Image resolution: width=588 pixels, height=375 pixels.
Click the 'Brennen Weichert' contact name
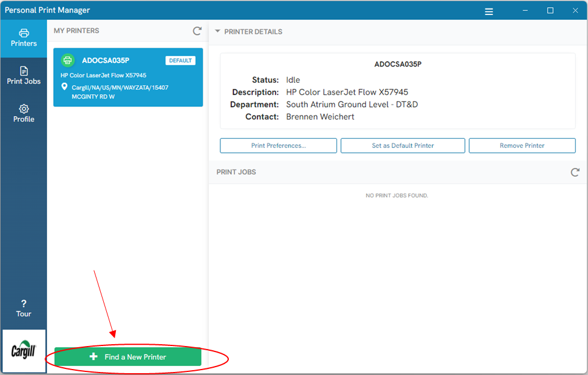320,117
